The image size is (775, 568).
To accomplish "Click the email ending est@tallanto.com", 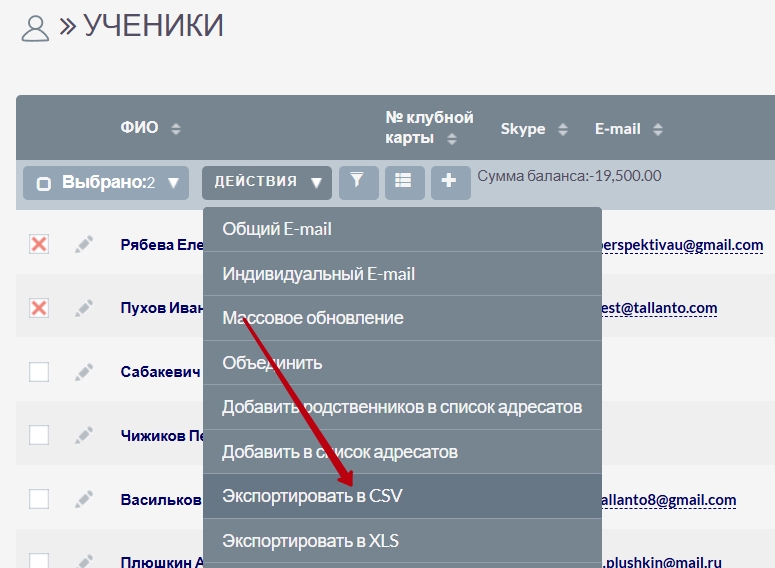I will (659, 308).
